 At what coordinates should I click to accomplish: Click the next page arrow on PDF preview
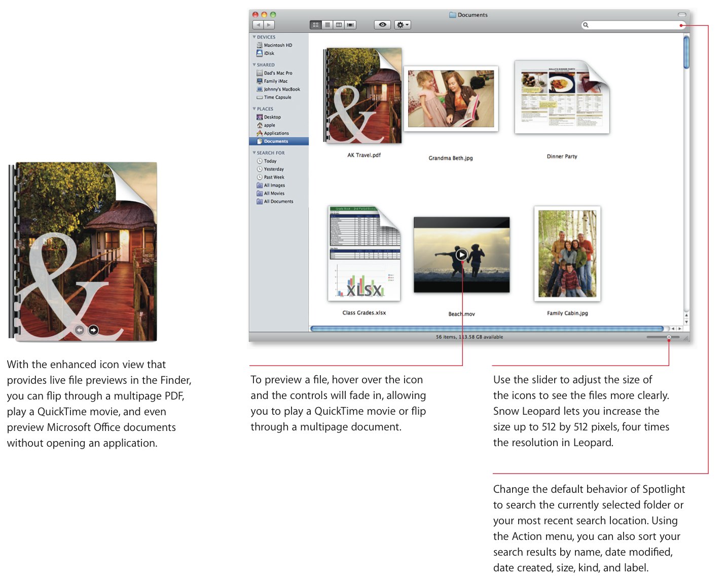click(x=93, y=330)
